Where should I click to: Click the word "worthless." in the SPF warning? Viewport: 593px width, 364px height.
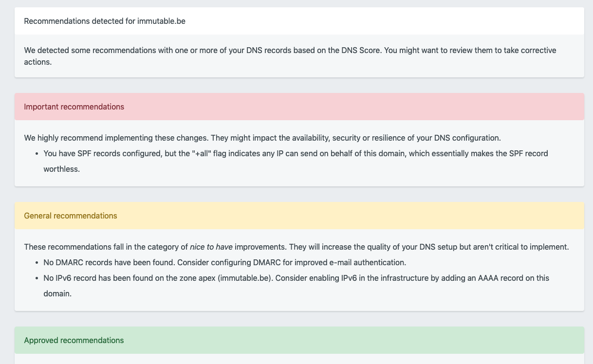click(61, 169)
